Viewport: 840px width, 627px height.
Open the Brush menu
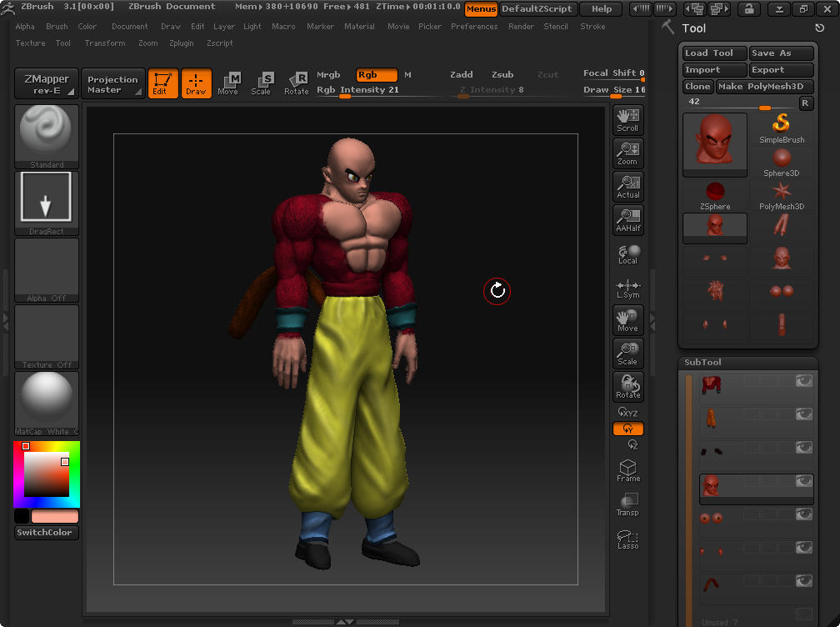click(x=57, y=26)
